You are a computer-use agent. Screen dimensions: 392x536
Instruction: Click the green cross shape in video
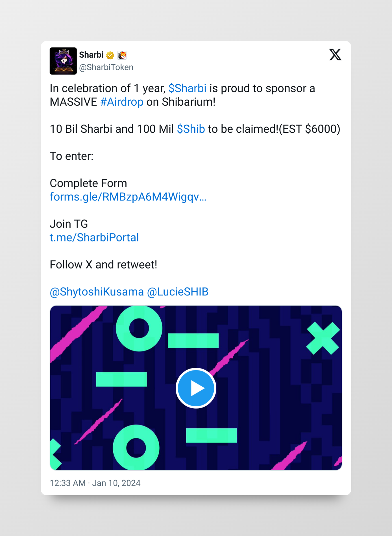coord(323,338)
